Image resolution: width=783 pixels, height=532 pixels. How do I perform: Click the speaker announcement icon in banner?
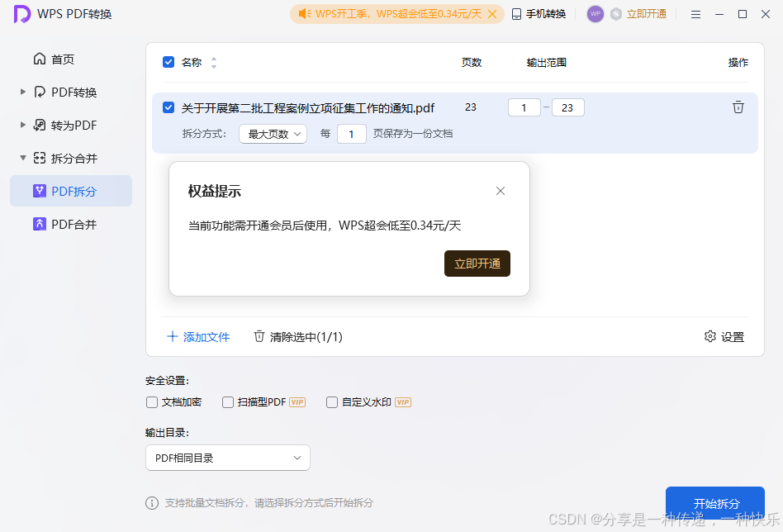coord(305,14)
